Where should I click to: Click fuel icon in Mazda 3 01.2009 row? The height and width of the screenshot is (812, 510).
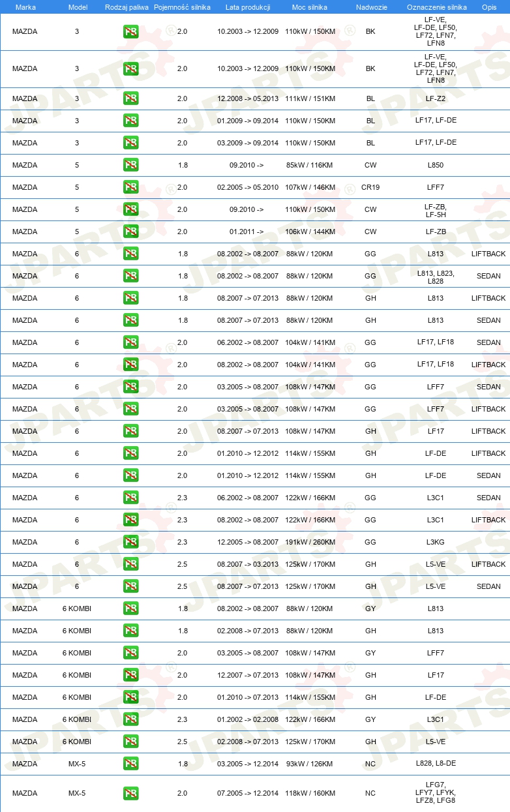130,121
